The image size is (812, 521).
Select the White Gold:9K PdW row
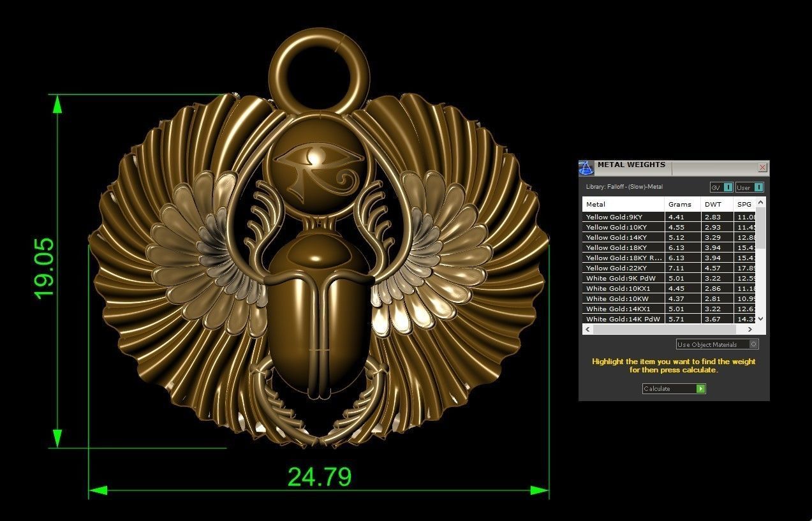pos(669,278)
